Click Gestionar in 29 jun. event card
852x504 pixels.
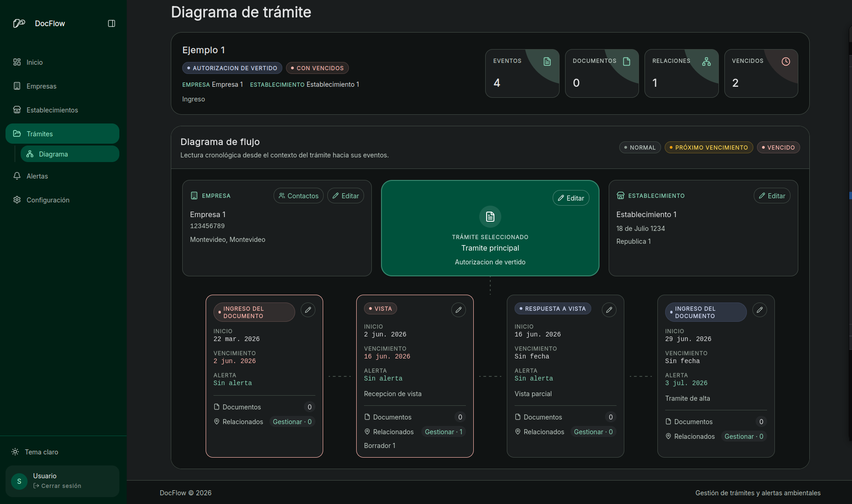point(744,436)
